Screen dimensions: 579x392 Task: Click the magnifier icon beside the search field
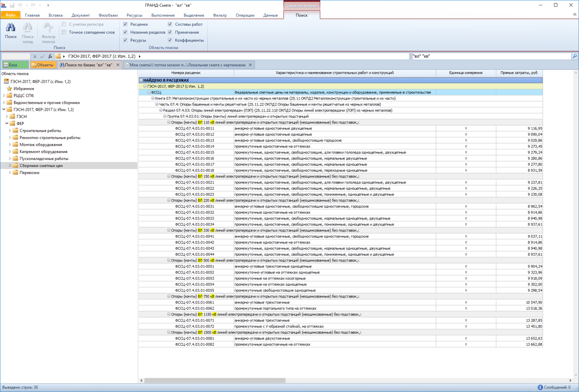pyautogui.click(x=574, y=56)
